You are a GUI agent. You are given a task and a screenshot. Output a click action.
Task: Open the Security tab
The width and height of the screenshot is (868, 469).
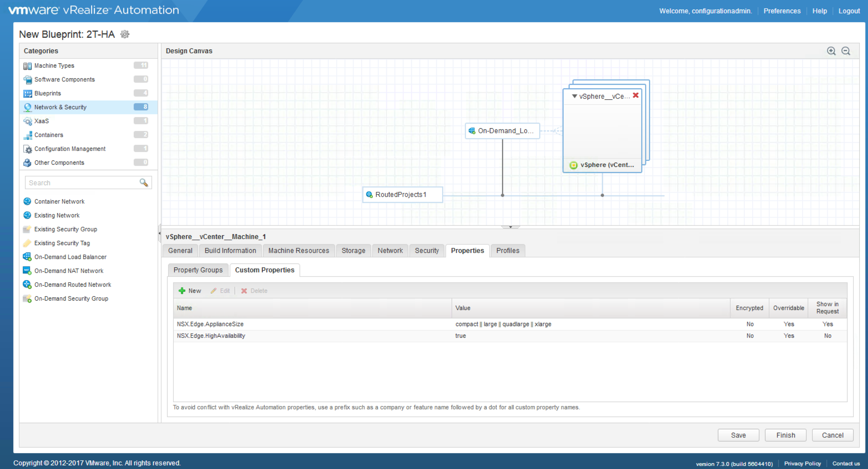pos(427,251)
